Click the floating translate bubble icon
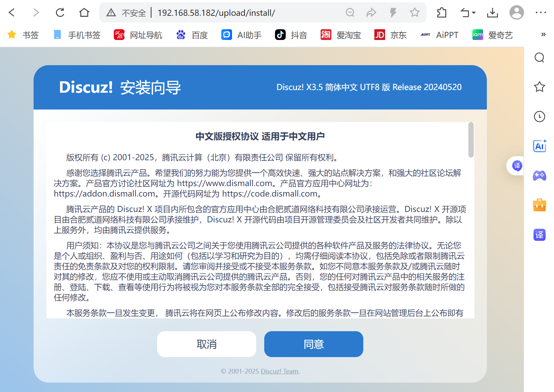554x392 pixels. tap(517, 166)
